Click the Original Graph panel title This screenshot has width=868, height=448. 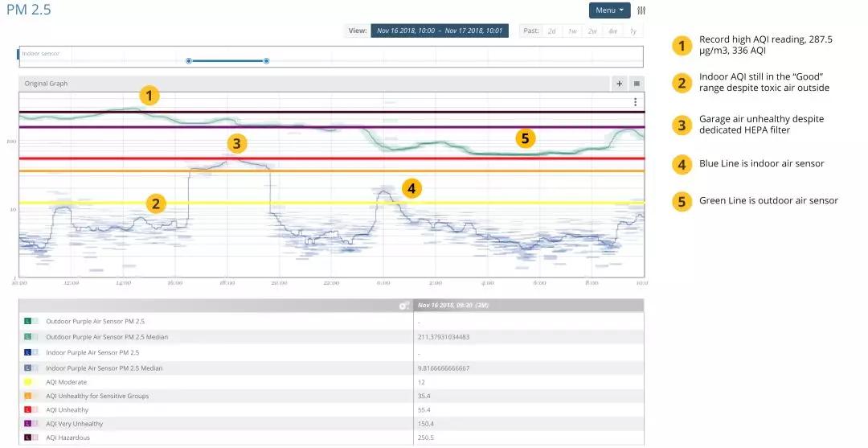click(x=46, y=84)
